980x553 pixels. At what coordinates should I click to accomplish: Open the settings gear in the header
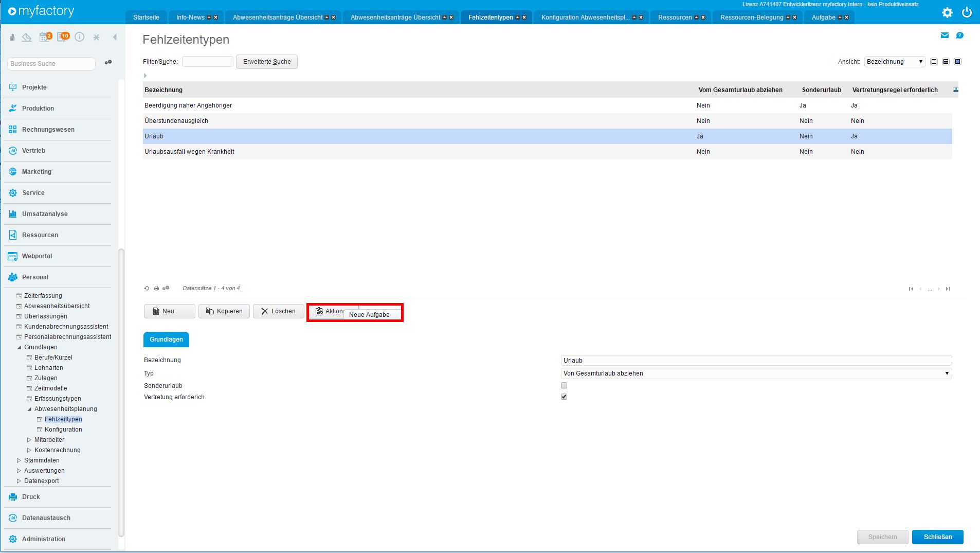(947, 12)
